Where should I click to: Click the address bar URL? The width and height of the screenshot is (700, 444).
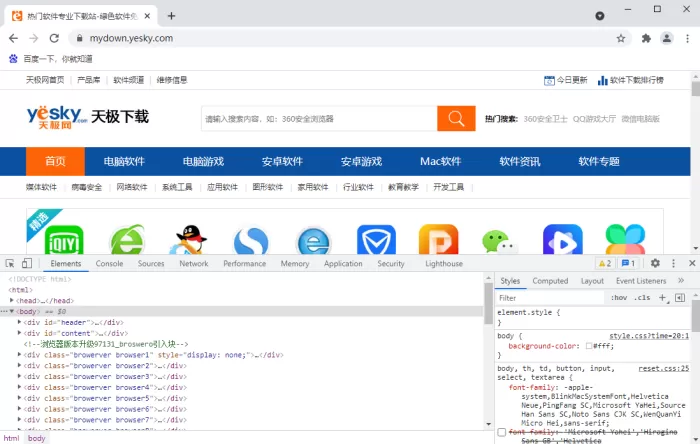tap(131, 38)
